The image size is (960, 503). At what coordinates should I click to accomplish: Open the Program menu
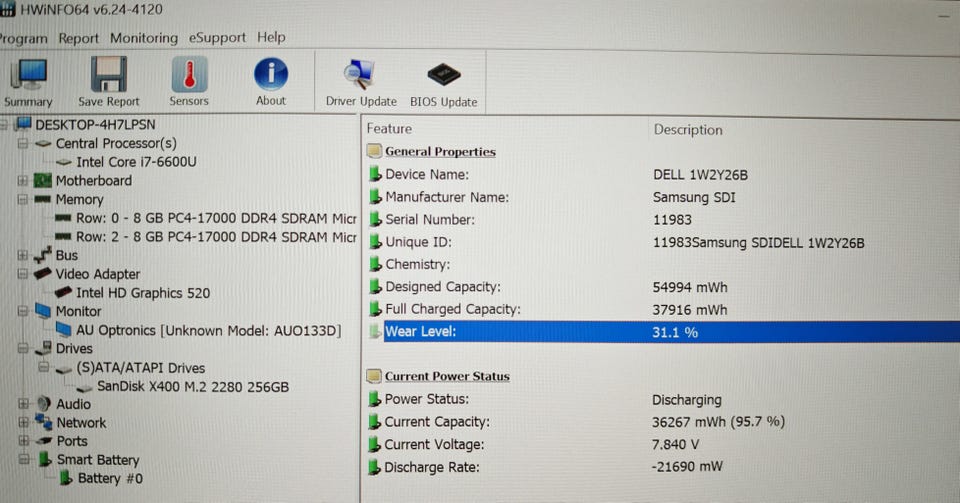(x=23, y=39)
